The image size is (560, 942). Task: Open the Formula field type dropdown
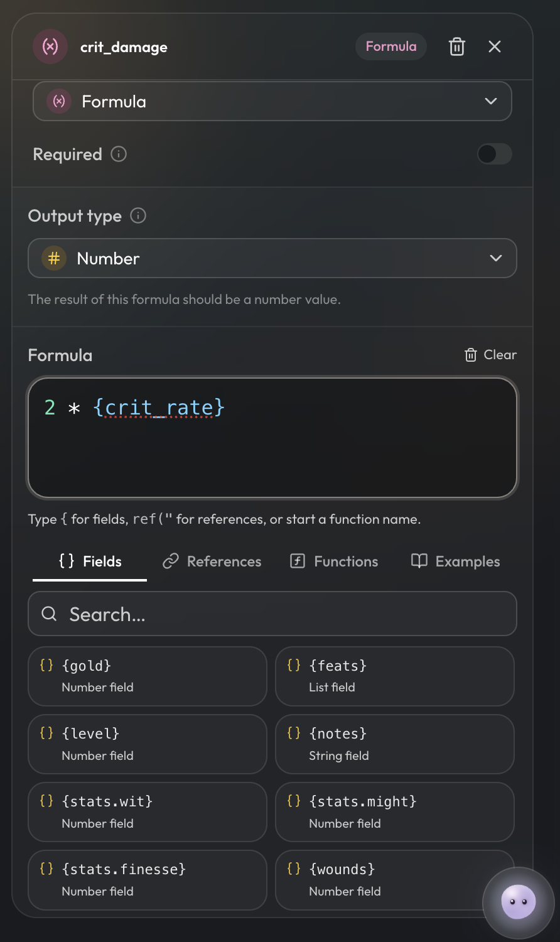272,101
